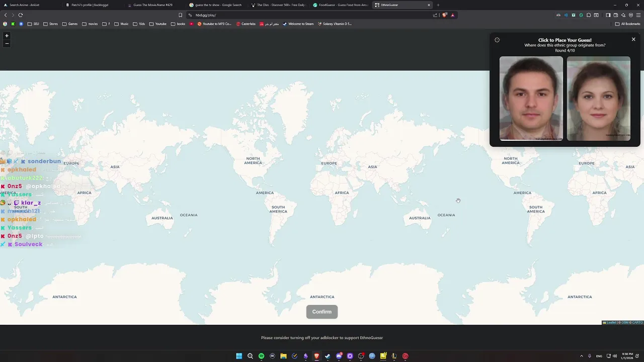Open the taskbar clock showing 9:38 PM
Screen dimensions: 644x362
[627, 356]
